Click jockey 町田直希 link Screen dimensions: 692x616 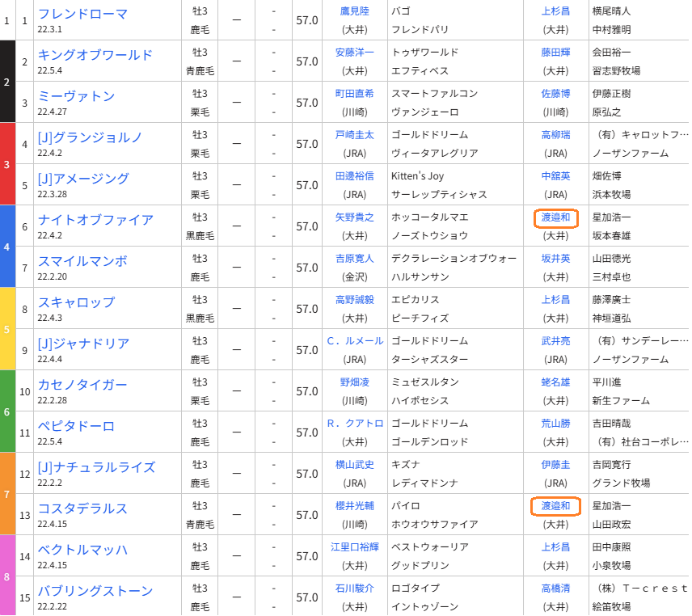pos(354,94)
